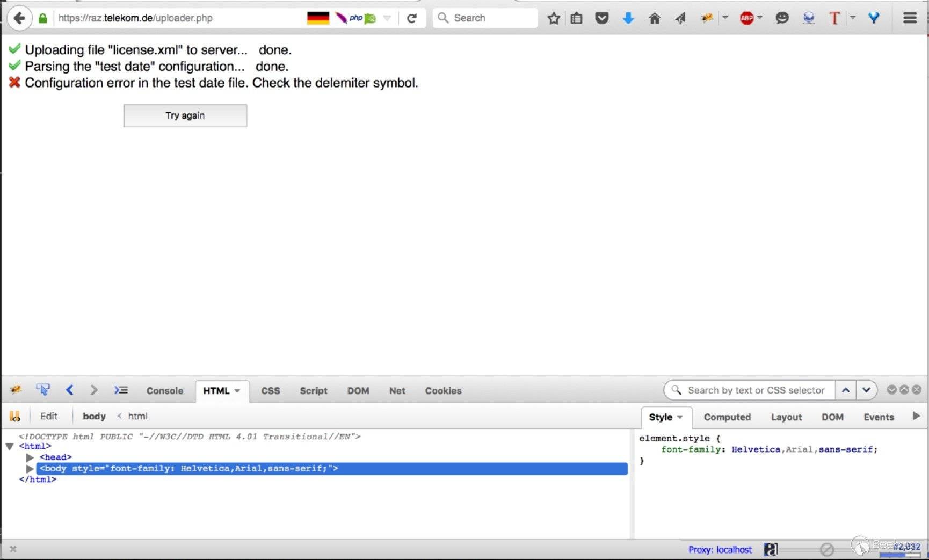Reload the page with the refresh icon
This screenshot has width=929, height=560.
(x=412, y=18)
